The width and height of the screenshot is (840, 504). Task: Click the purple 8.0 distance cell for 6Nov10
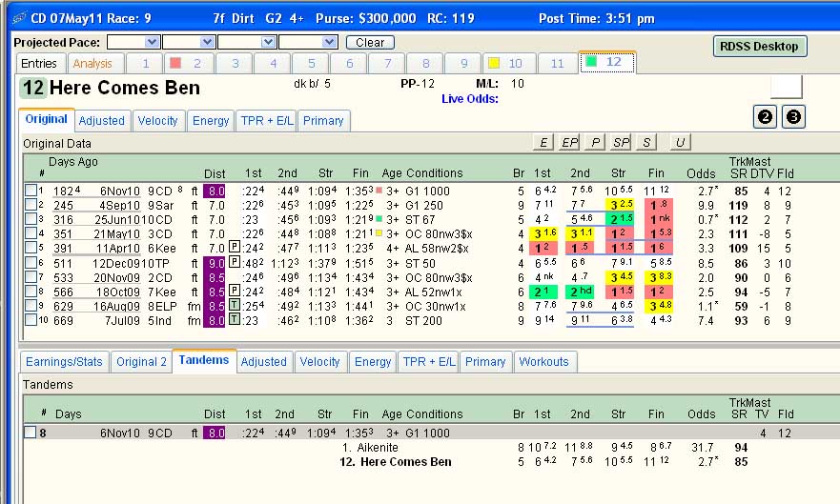point(215,191)
